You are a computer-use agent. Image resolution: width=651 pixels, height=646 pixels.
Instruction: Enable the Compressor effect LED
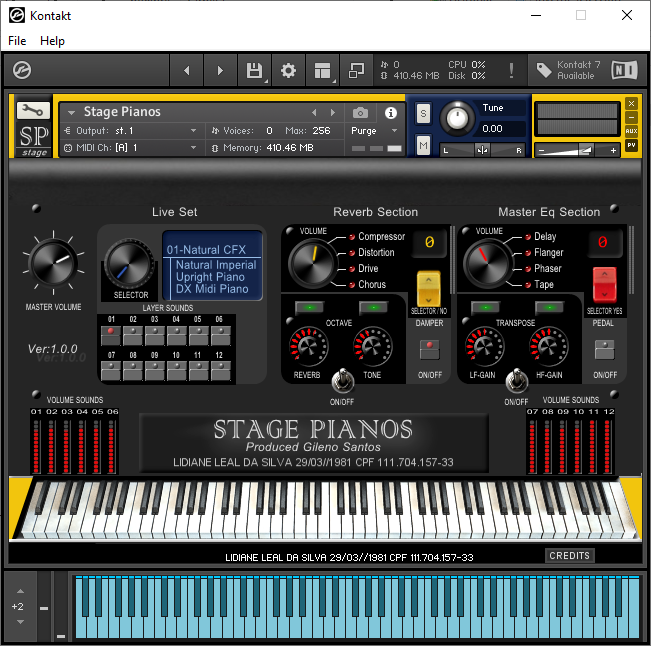pyautogui.click(x=352, y=237)
